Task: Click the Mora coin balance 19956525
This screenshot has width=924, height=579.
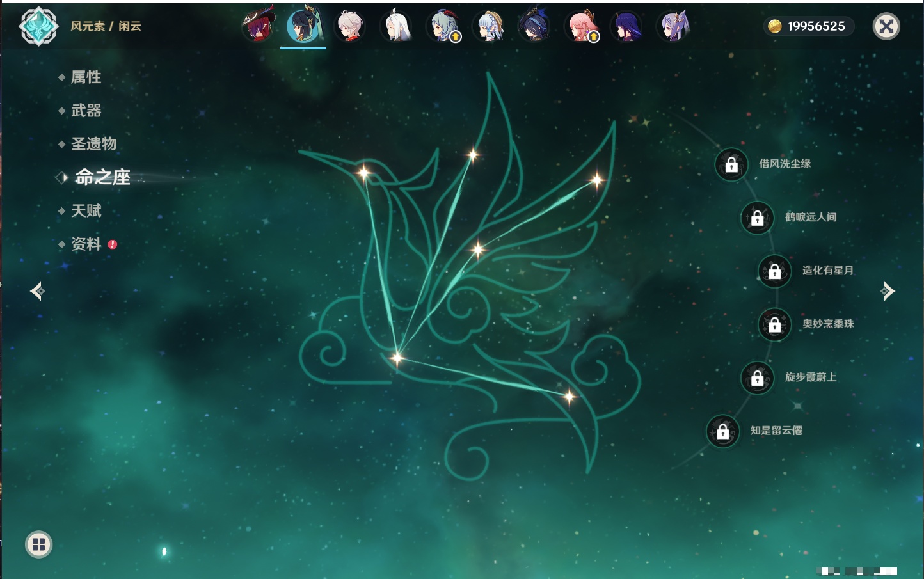Action: tap(808, 26)
